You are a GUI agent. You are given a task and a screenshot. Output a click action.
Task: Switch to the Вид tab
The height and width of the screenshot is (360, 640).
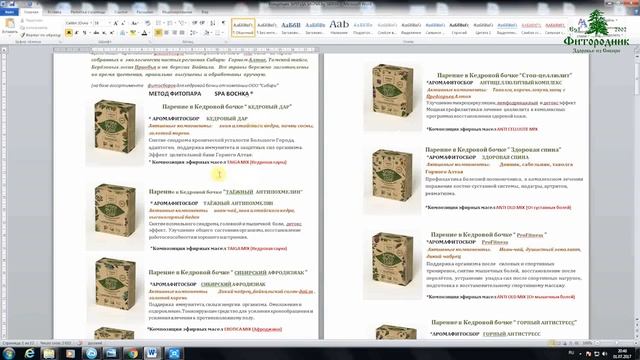pyautogui.click(x=205, y=12)
